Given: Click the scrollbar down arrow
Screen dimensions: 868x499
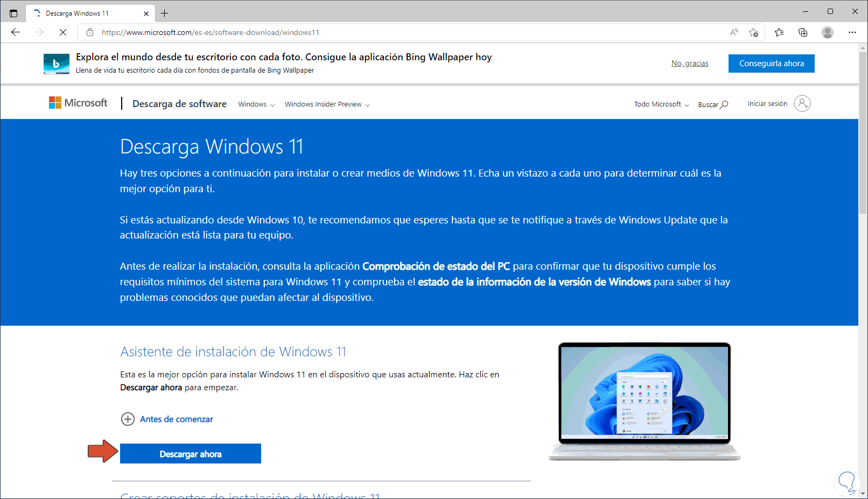Looking at the screenshot, I should coord(863,493).
